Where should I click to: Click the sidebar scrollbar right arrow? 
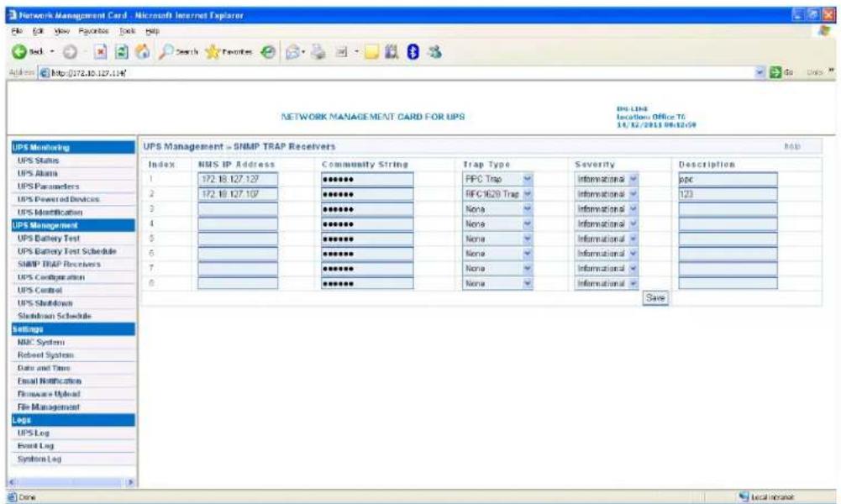tap(130, 482)
